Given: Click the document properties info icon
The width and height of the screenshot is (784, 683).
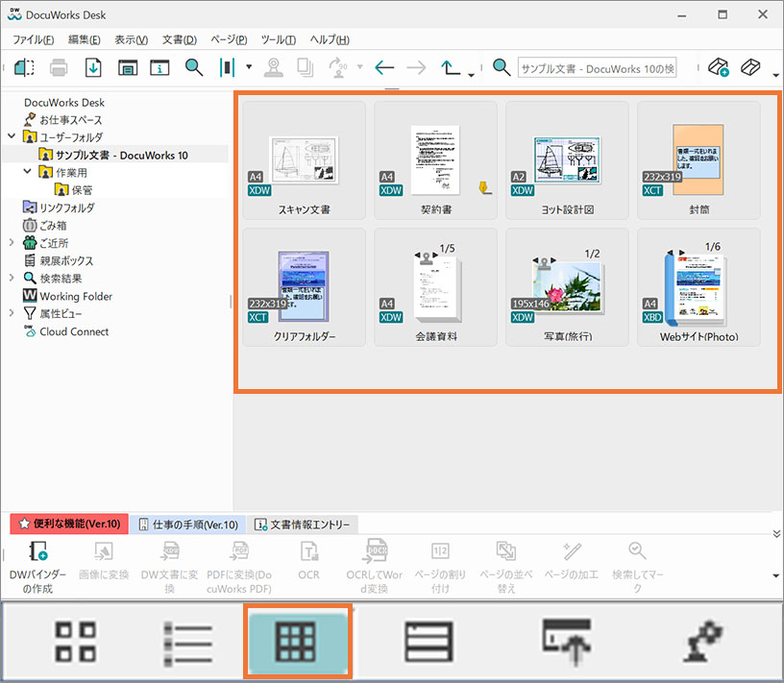Looking at the screenshot, I should coord(159,67).
